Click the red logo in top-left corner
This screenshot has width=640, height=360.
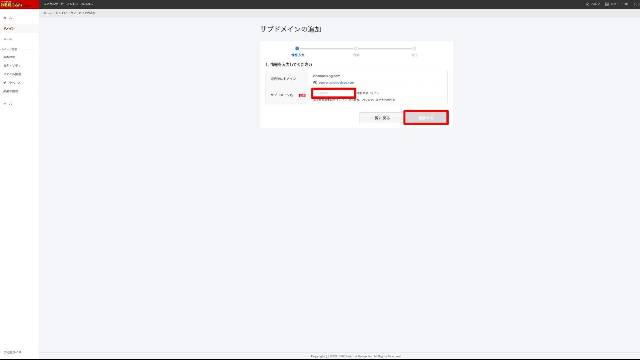[x=19, y=4]
